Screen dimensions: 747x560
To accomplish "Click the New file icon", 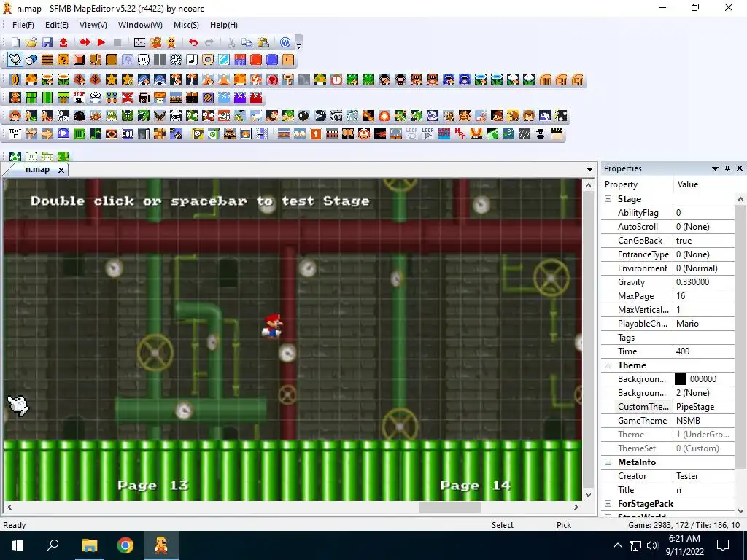I will (15, 42).
